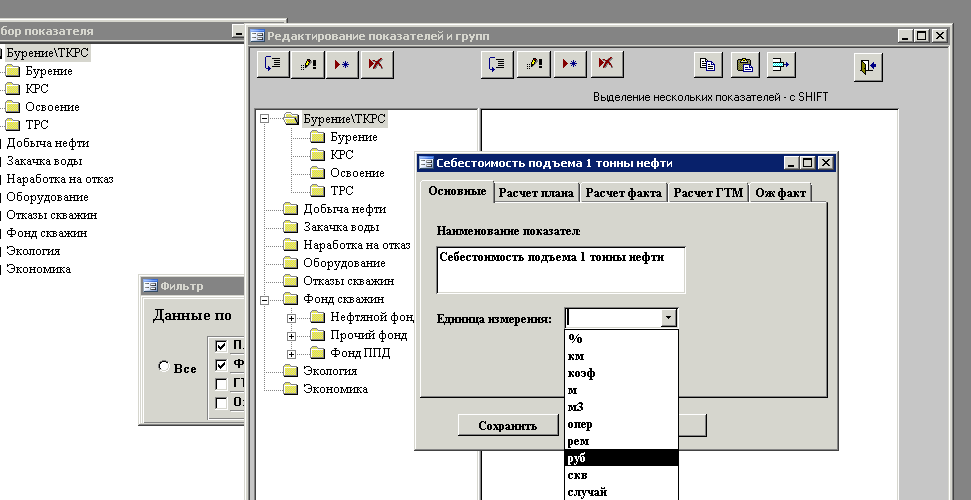Click the right group's new record icon
Image resolution: width=971 pixels, height=500 pixels.
pyautogui.click(x=570, y=64)
